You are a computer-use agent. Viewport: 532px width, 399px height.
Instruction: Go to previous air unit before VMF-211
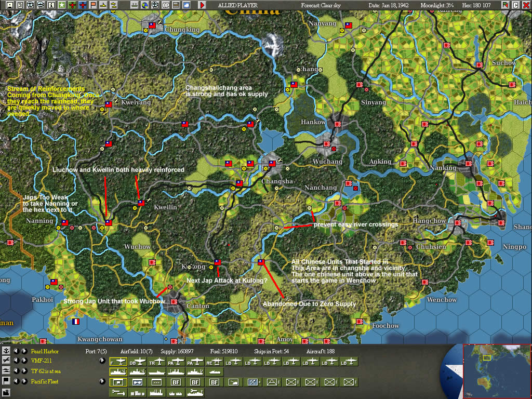tap(16, 361)
